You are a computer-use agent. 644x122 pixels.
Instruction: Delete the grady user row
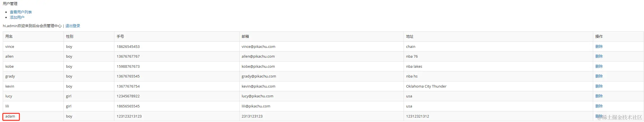(599, 76)
